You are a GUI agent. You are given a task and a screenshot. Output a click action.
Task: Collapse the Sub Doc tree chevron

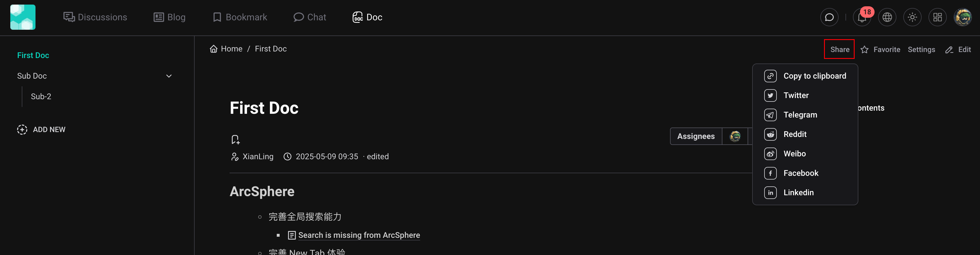[x=169, y=76]
